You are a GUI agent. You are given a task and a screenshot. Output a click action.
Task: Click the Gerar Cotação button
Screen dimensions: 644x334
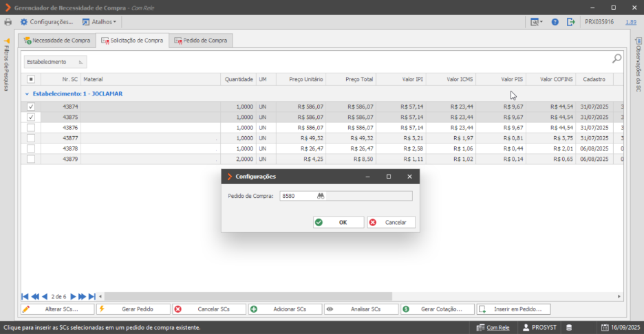pyautogui.click(x=438, y=309)
